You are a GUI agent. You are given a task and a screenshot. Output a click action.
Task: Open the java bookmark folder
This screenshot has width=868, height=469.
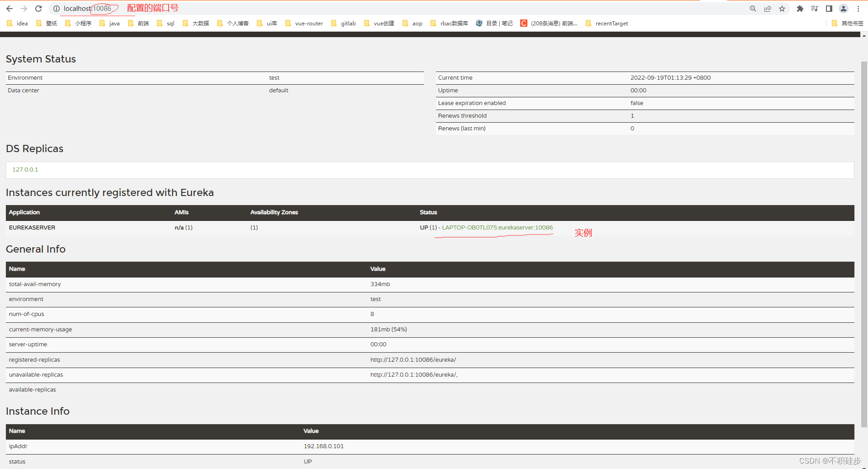click(x=109, y=24)
